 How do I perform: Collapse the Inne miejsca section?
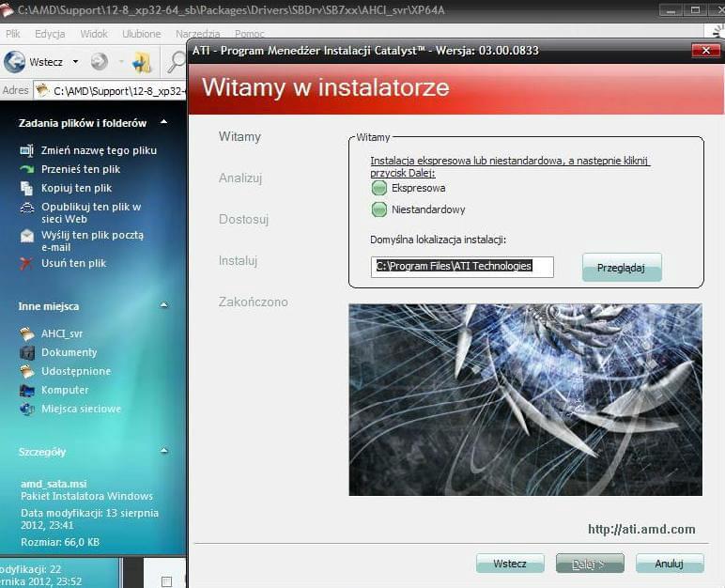click(163, 305)
